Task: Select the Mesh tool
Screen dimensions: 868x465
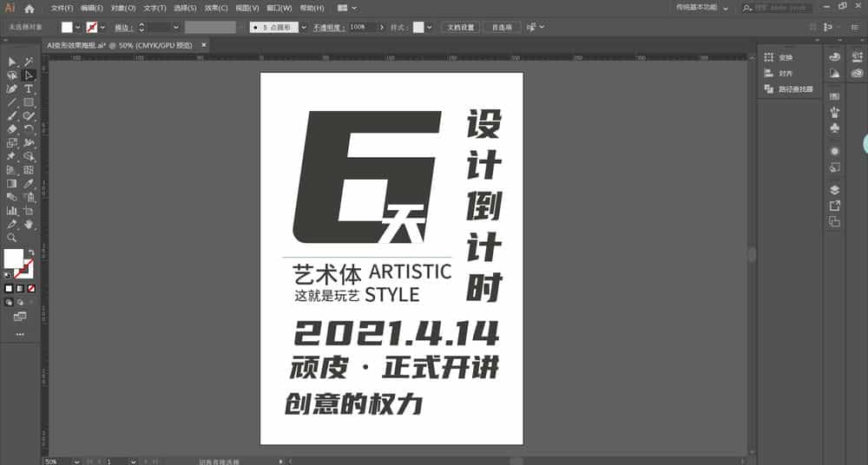Action: [29, 170]
